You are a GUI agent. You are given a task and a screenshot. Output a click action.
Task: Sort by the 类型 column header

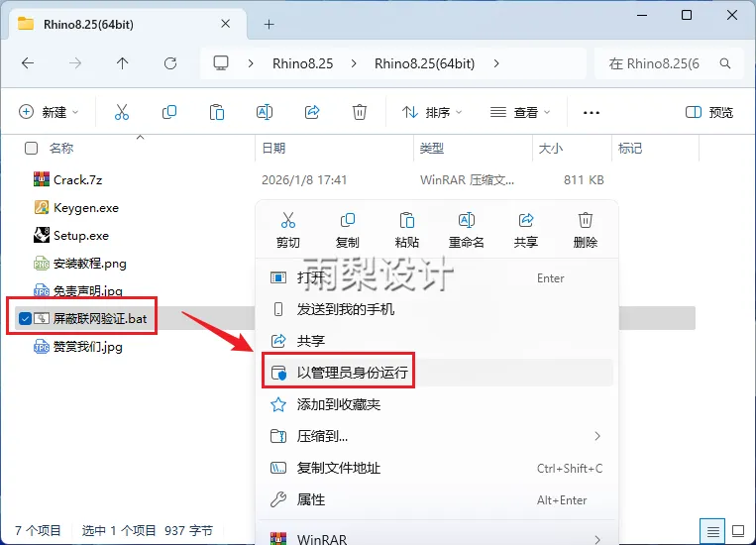pos(432,148)
